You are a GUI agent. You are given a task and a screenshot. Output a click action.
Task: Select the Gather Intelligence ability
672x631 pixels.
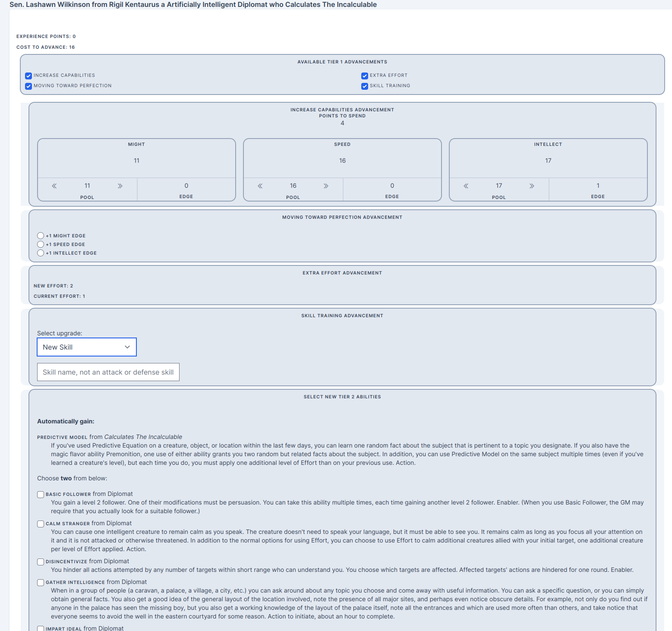(41, 583)
